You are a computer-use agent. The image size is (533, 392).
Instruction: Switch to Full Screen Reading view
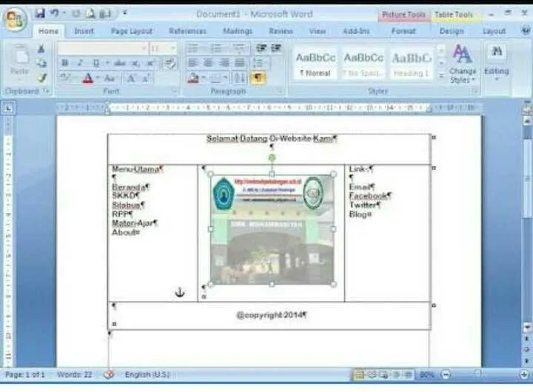click(x=372, y=374)
